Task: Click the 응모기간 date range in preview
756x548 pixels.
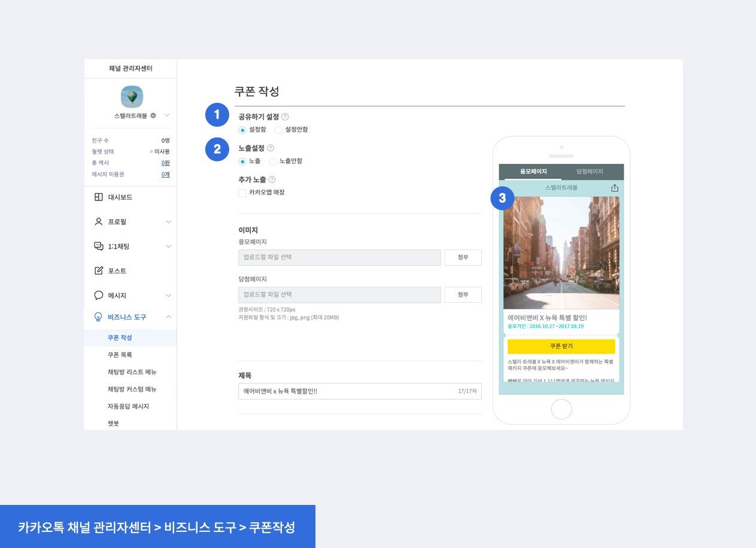Action: pos(545,326)
